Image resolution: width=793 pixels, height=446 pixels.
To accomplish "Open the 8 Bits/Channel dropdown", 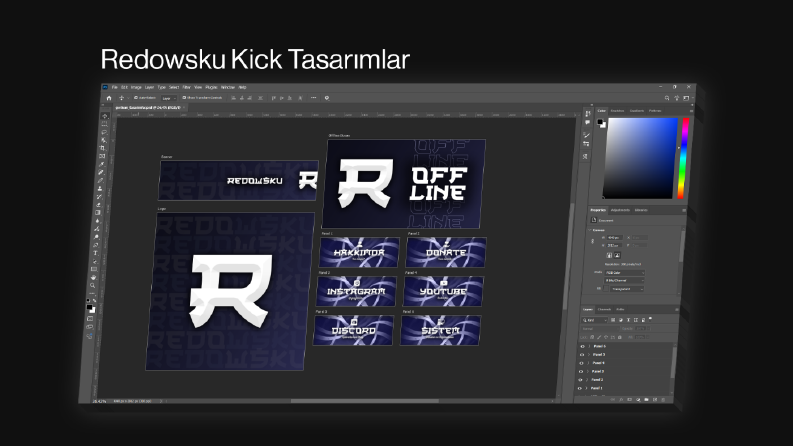I will pos(624,281).
